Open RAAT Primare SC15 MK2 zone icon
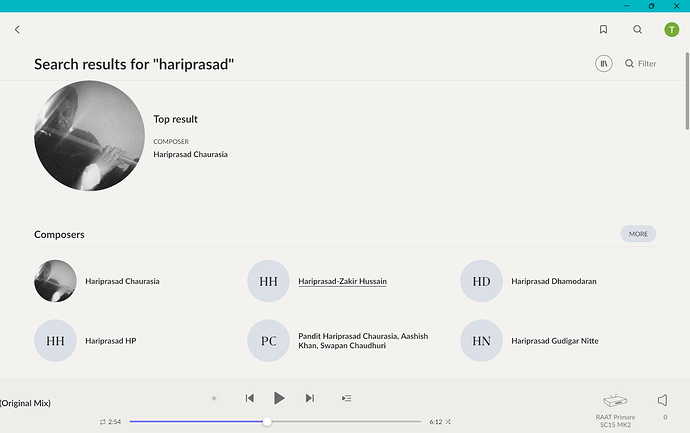Screen dimensions: 690x433 click(615, 400)
